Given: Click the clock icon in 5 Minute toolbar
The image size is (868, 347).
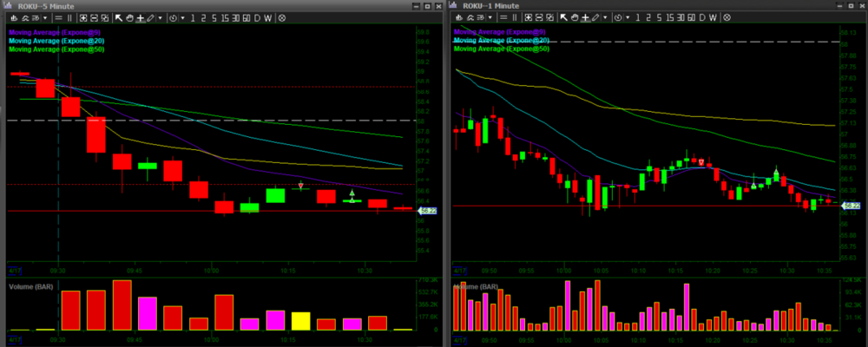Looking at the screenshot, I should point(173,17).
